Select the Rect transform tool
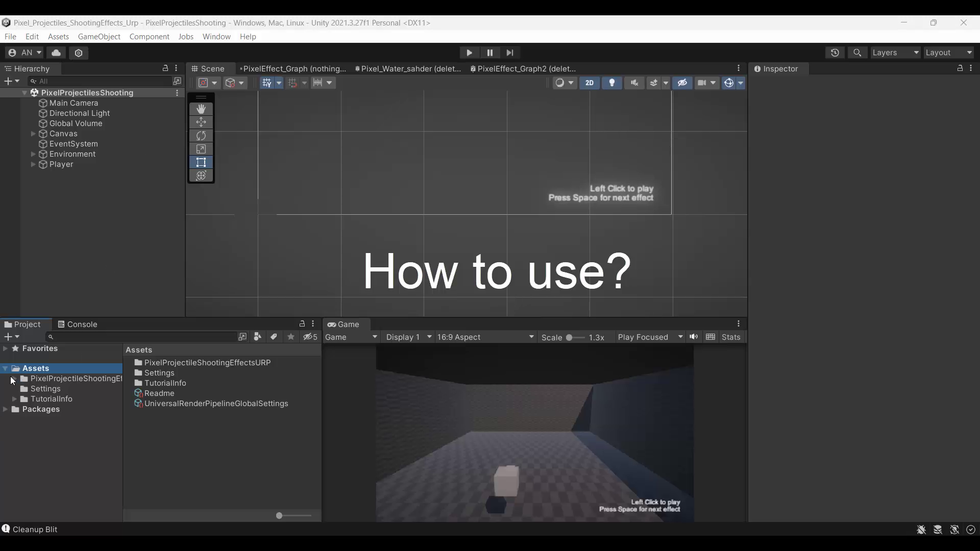Screen dimensions: 980x551 coord(201,162)
